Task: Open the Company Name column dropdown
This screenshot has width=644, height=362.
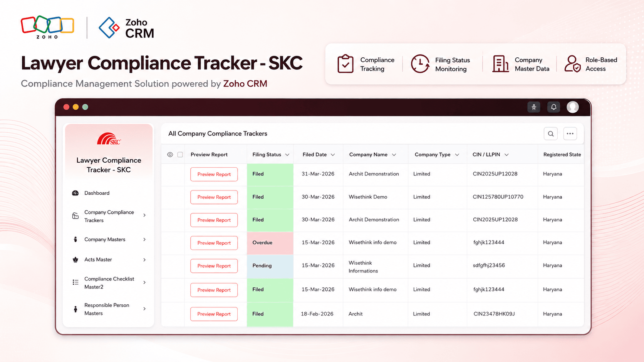Action: (394, 155)
